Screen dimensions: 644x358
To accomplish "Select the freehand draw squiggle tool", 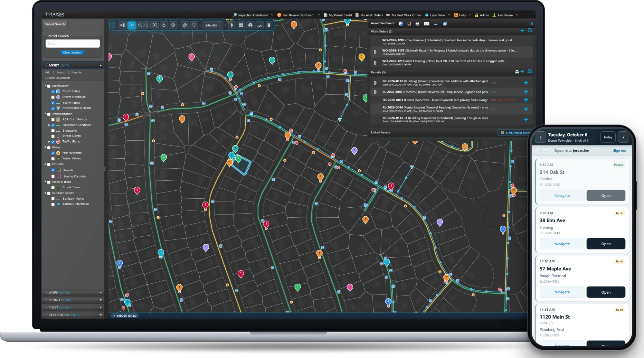I will tap(260, 25).
